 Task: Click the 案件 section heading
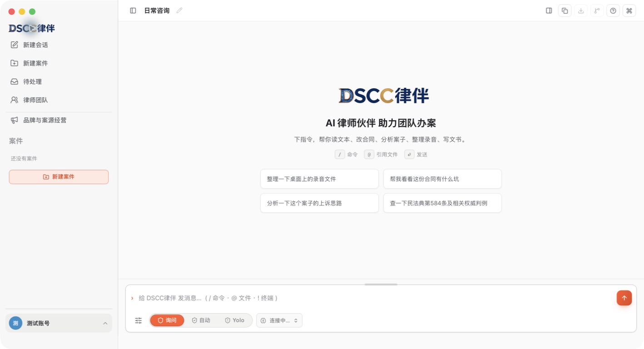coord(16,141)
